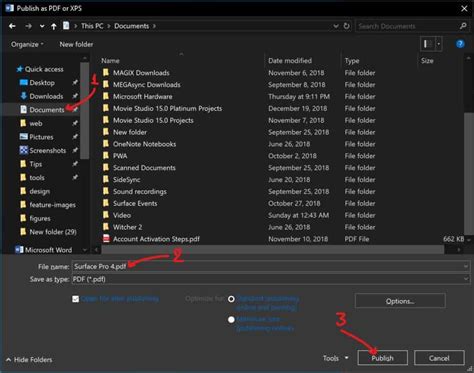Screen dimensions: 474x373
Task: Go forward with the right arrow
Action: (x=29, y=26)
